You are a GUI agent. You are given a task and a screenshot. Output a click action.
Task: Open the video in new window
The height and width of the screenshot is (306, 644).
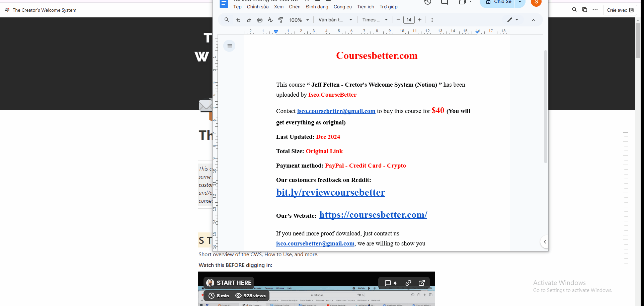coord(422,283)
